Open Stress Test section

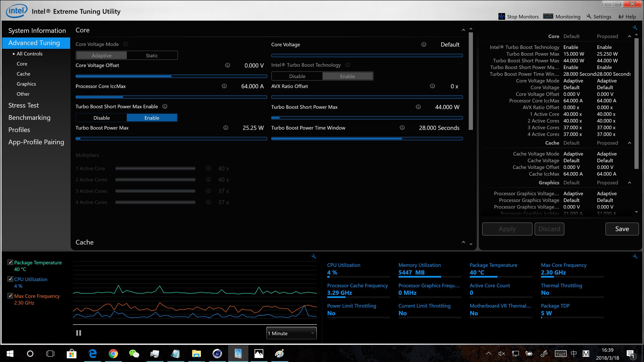point(23,105)
